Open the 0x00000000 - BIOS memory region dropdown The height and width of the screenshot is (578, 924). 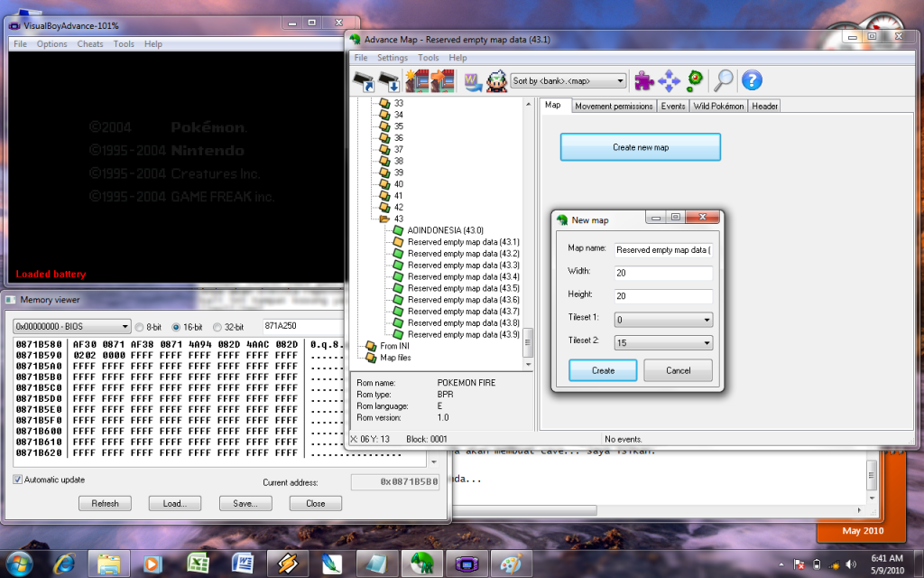(x=72, y=326)
